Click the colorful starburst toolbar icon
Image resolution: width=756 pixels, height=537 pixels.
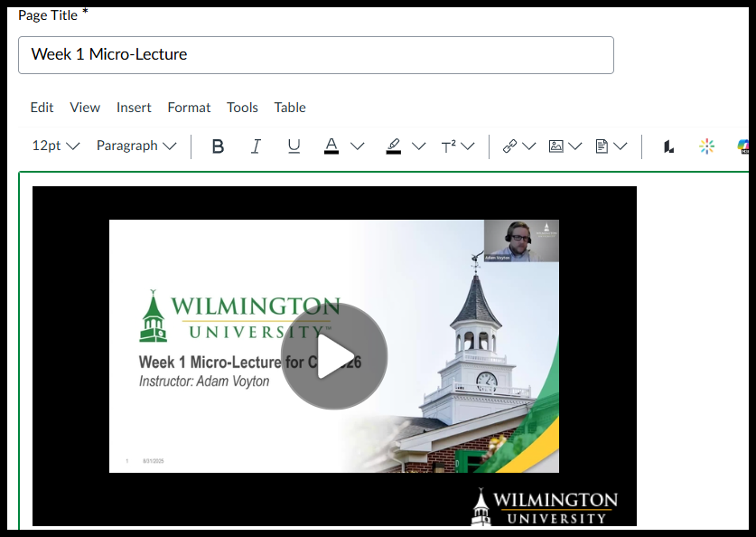pyautogui.click(x=707, y=146)
